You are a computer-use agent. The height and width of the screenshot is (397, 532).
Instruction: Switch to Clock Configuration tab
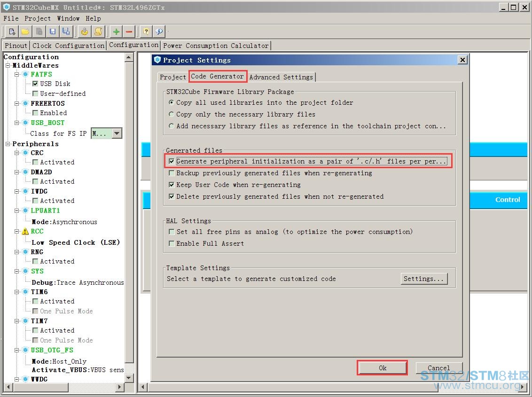pyautogui.click(x=68, y=46)
